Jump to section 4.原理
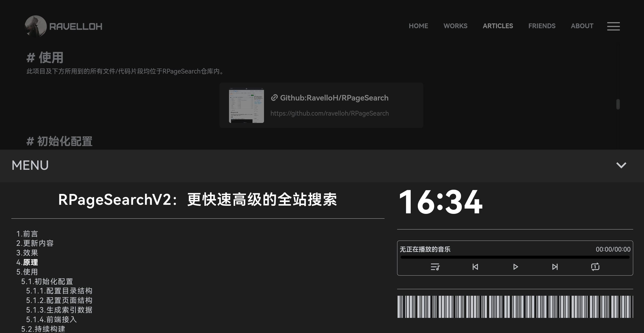This screenshot has height=333, width=644. pyautogui.click(x=27, y=262)
